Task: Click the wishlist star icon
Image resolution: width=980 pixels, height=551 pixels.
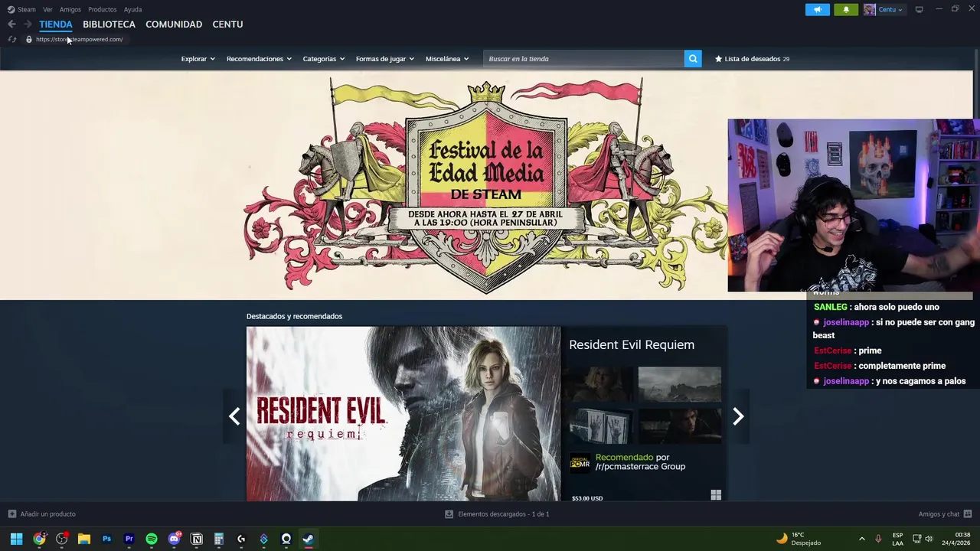Action: (x=718, y=59)
